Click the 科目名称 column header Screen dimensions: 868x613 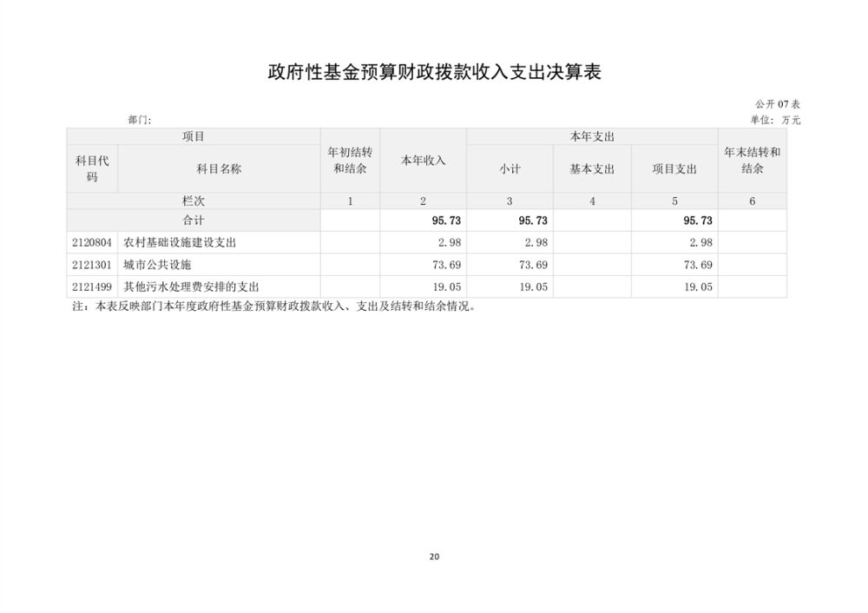218,168
